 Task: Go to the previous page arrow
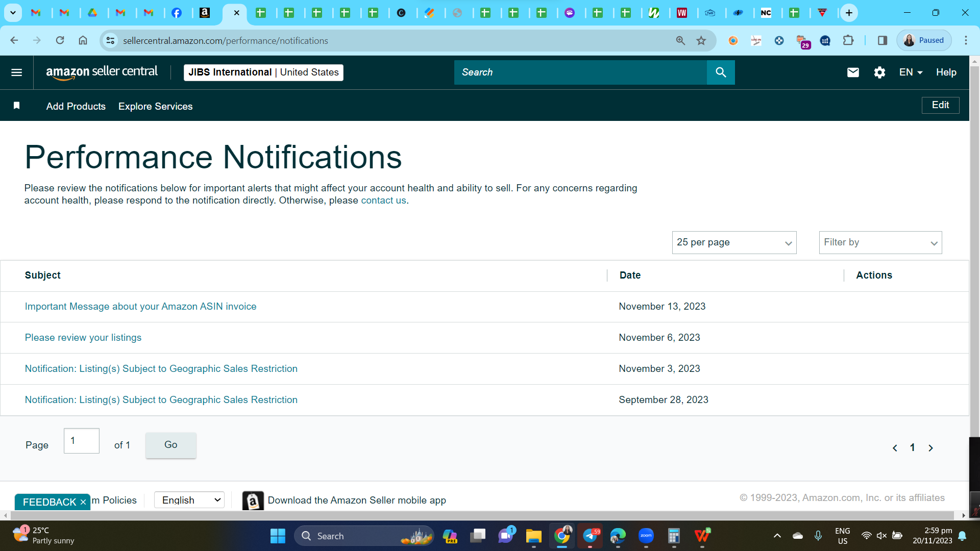pyautogui.click(x=895, y=448)
